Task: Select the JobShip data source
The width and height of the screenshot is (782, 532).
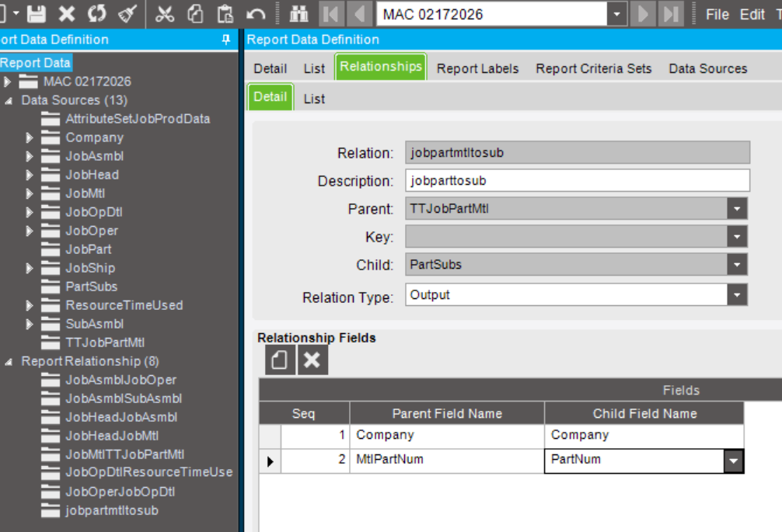Action: (x=90, y=268)
